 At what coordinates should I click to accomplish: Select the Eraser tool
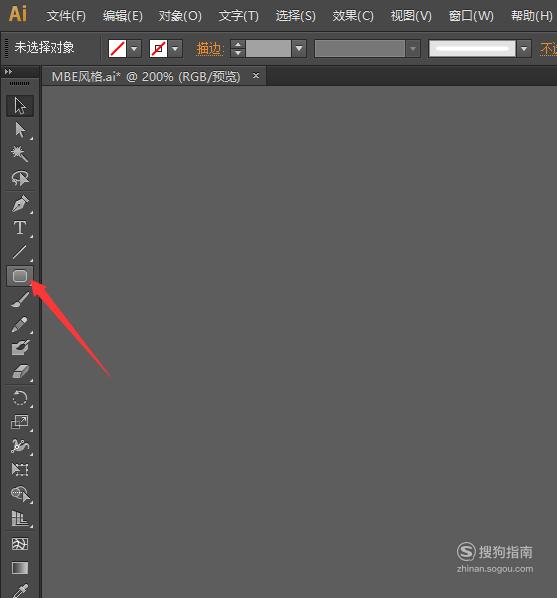tap(20, 372)
